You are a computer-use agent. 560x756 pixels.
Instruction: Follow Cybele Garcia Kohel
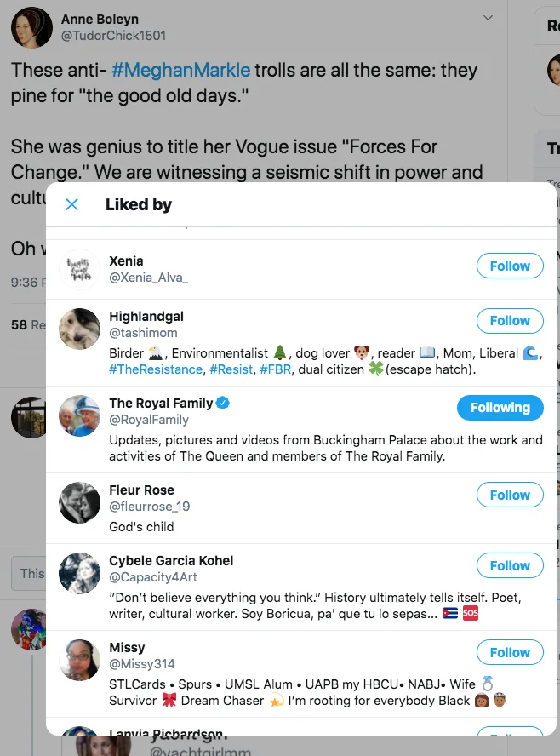click(x=509, y=565)
